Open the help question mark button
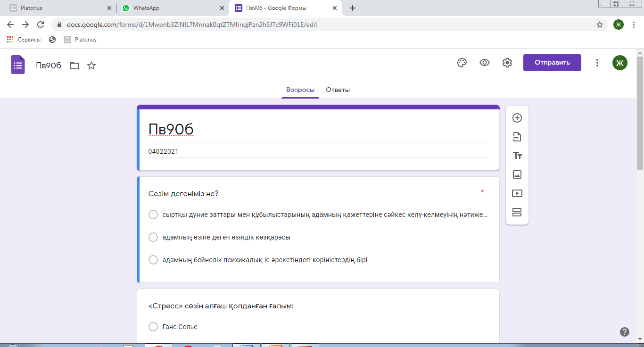 point(625,332)
